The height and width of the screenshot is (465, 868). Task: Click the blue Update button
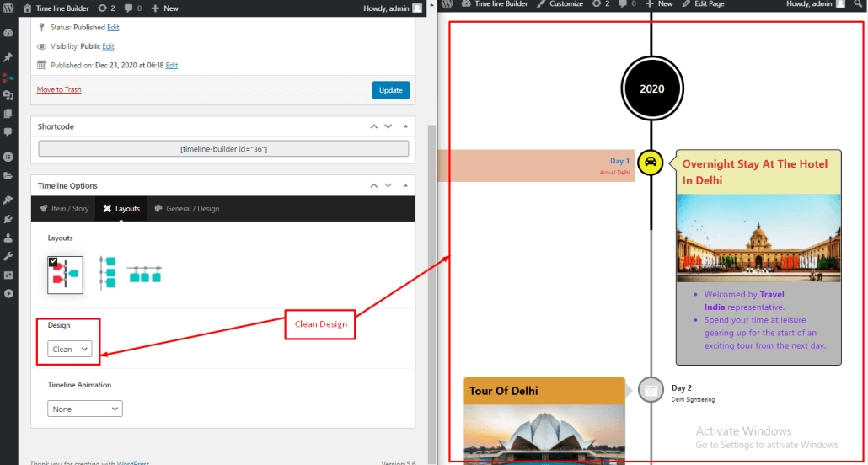coord(391,90)
